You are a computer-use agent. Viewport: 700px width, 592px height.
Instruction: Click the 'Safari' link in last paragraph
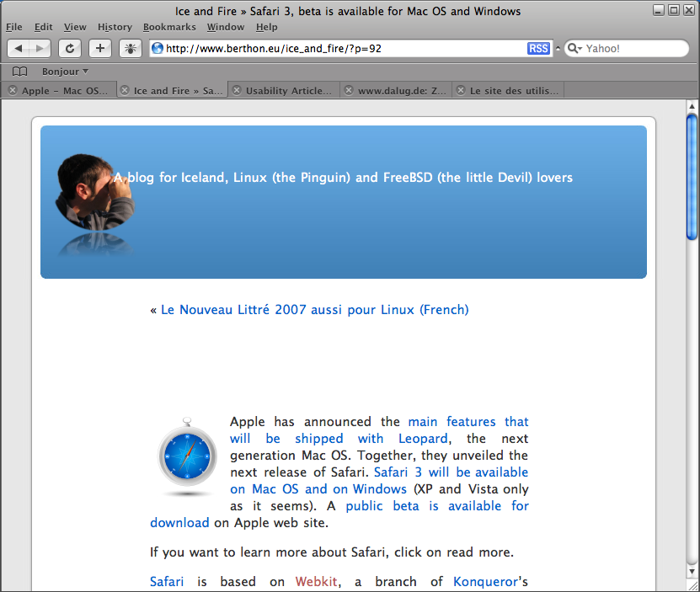[x=167, y=581]
